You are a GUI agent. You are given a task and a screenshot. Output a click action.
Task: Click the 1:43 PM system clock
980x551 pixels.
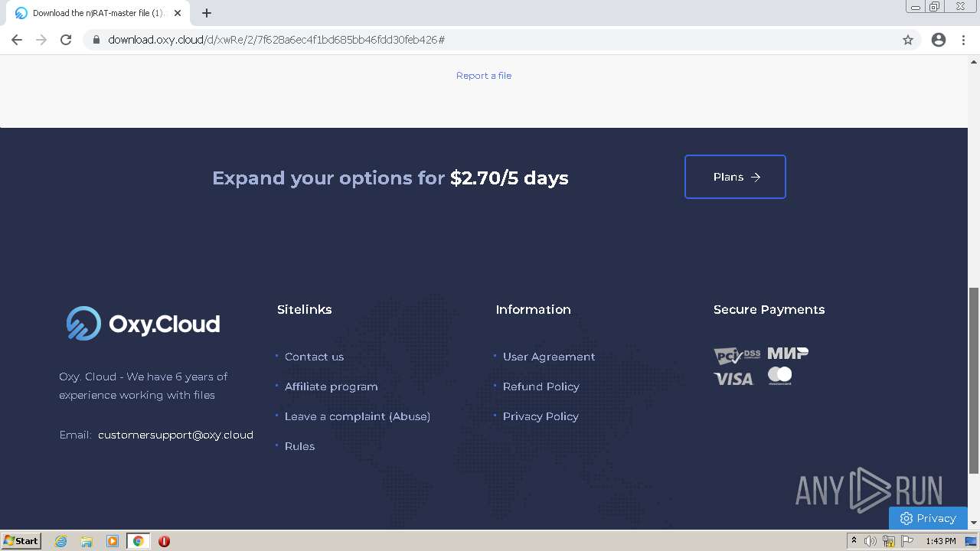click(x=940, y=541)
